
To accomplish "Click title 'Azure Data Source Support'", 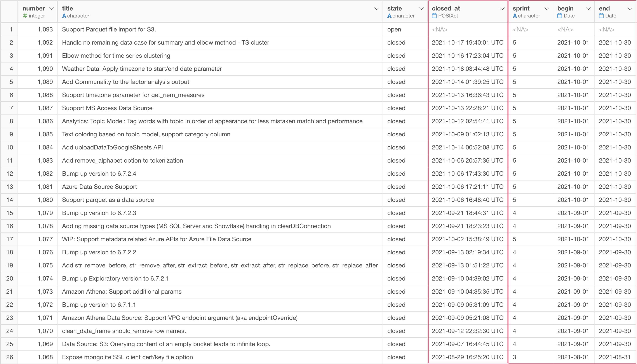I will [99, 187].
